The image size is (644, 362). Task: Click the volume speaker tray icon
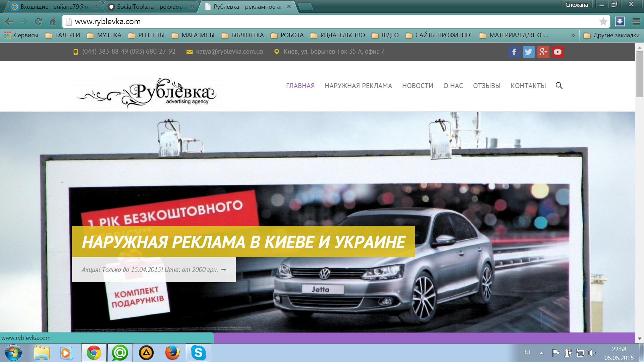(592, 353)
